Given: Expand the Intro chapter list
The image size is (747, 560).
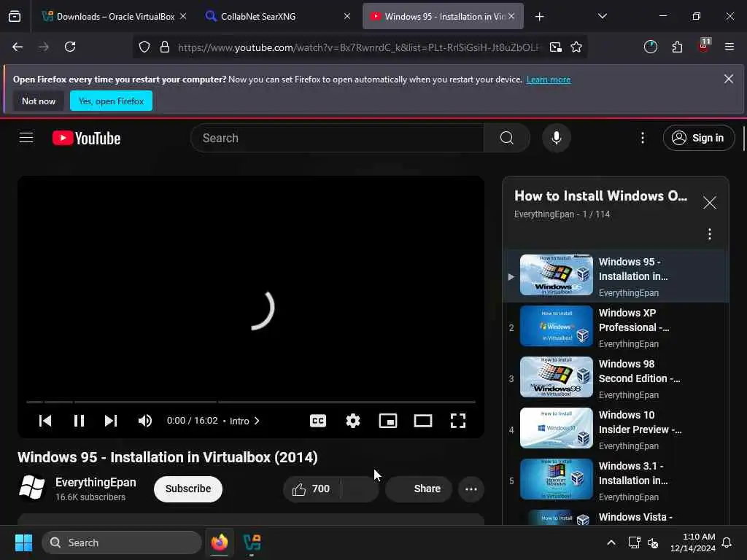Looking at the screenshot, I should click(244, 421).
